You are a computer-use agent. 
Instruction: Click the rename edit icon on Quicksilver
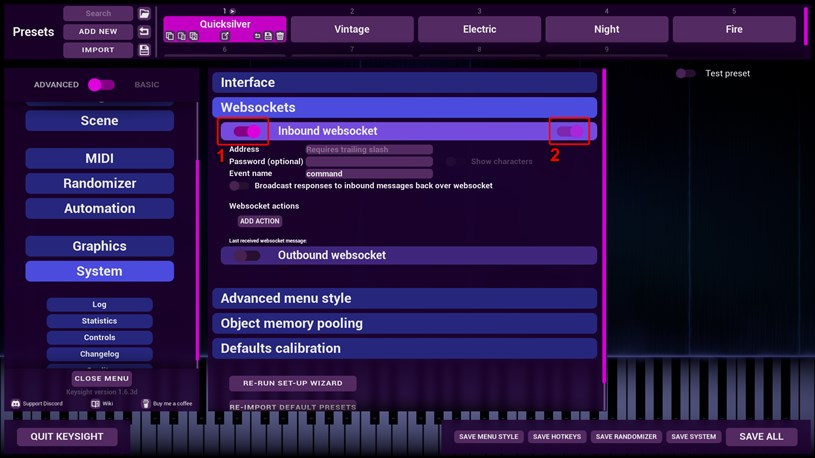225,36
